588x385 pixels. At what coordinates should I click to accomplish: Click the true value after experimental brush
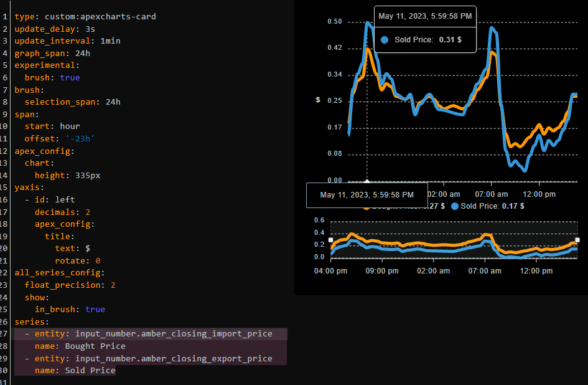tap(70, 77)
